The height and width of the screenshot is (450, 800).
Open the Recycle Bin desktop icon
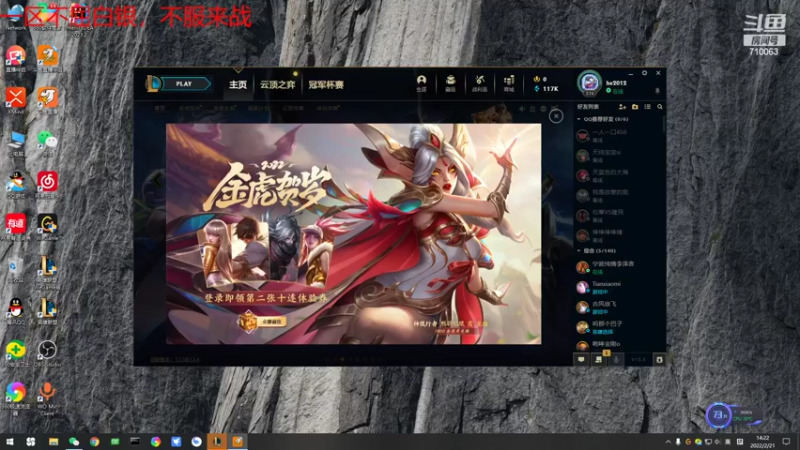(x=16, y=269)
